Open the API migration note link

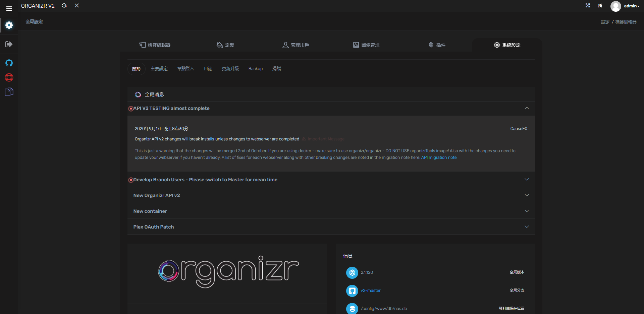coord(439,158)
